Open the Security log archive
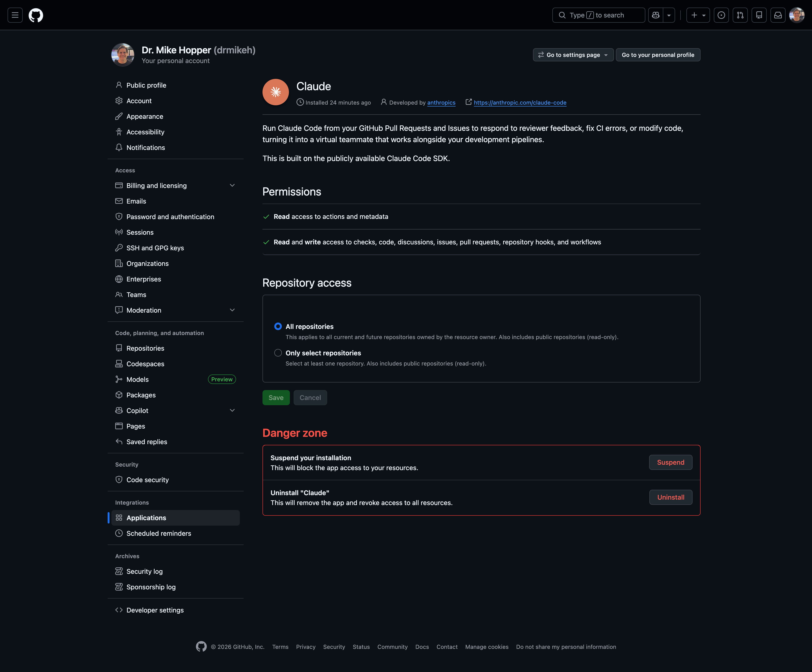812x672 pixels. (x=176, y=571)
